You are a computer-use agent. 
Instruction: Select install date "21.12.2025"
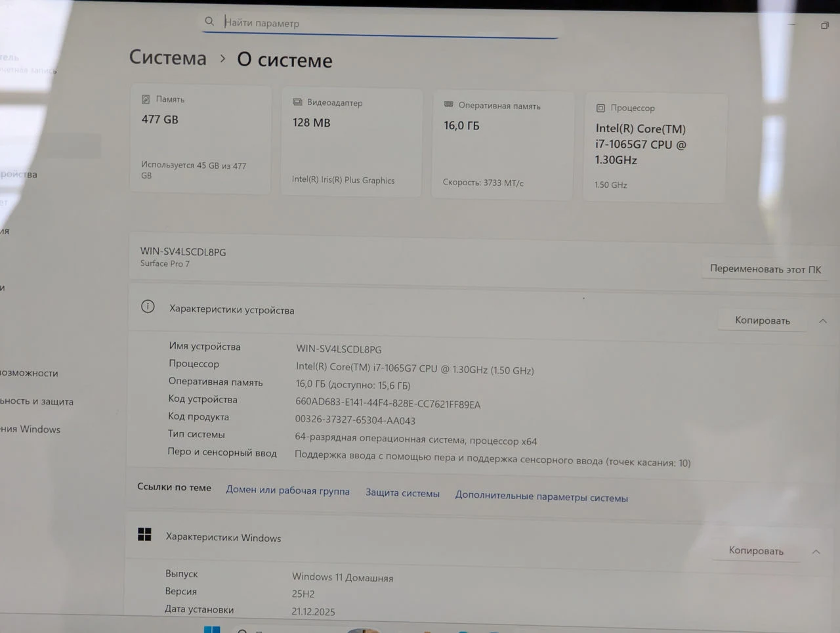(313, 611)
